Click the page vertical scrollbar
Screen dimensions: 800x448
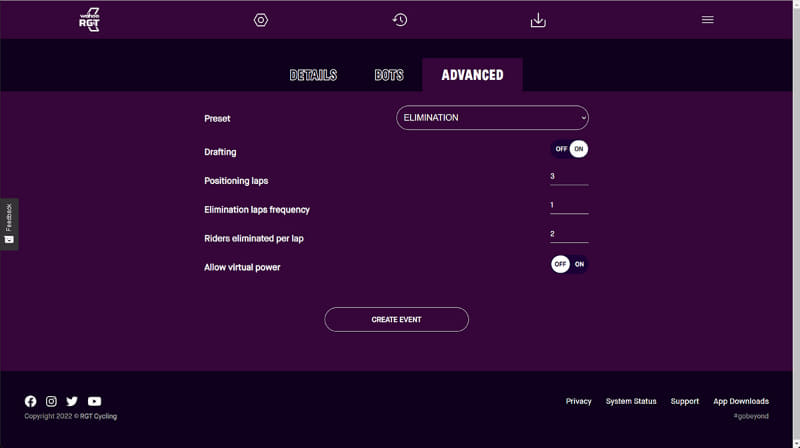(796, 224)
